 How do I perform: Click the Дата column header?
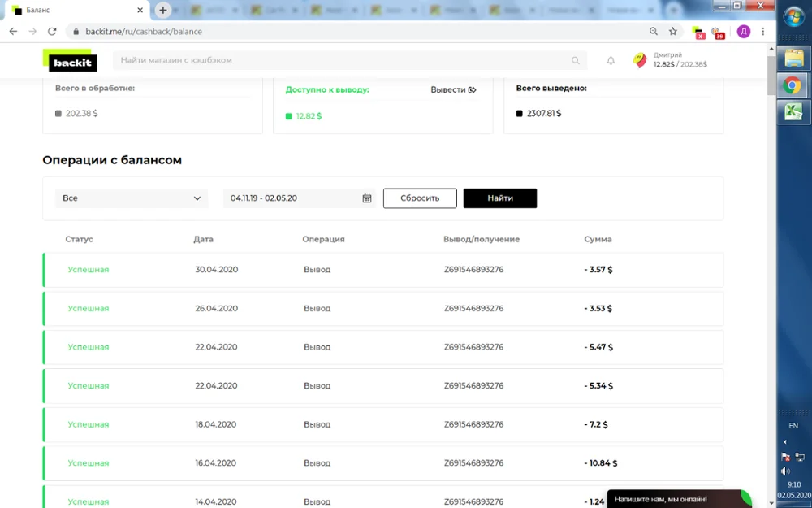pos(204,239)
